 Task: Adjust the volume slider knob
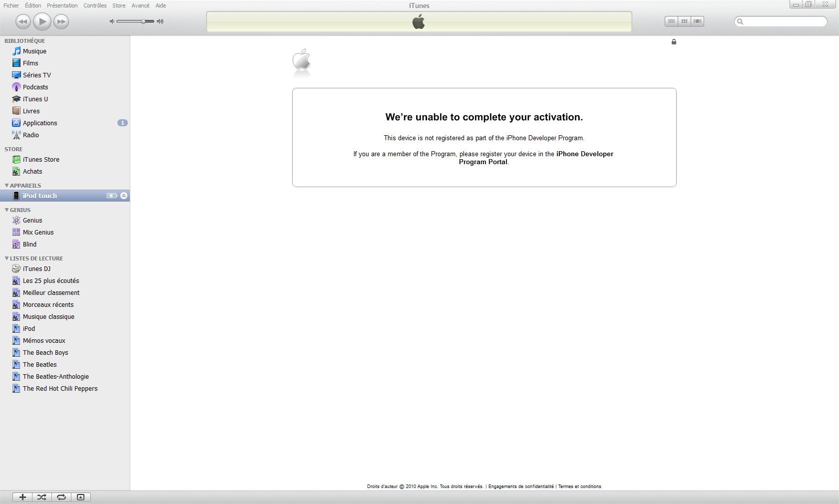[x=143, y=21]
